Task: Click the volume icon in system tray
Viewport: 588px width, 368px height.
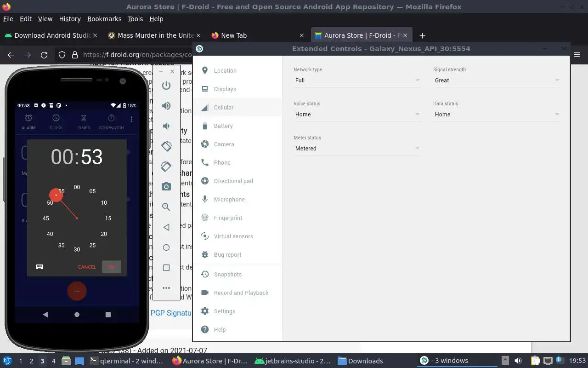Action: pos(518,361)
